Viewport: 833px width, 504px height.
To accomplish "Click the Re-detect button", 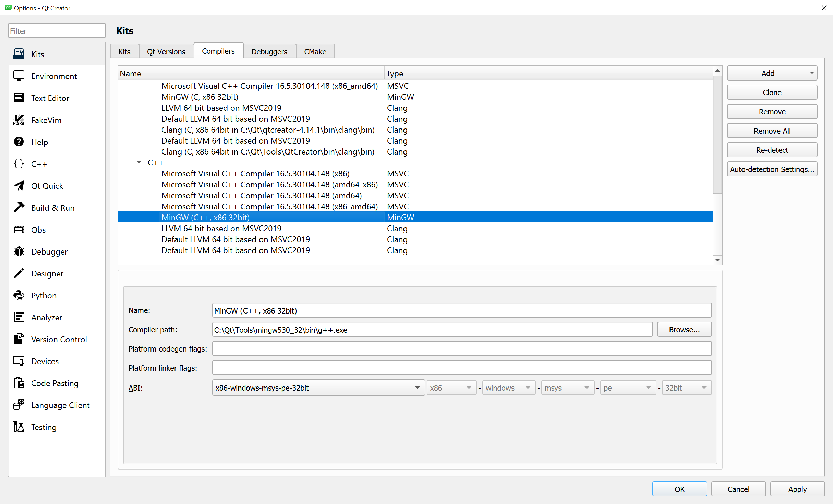I will tap(772, 150).
